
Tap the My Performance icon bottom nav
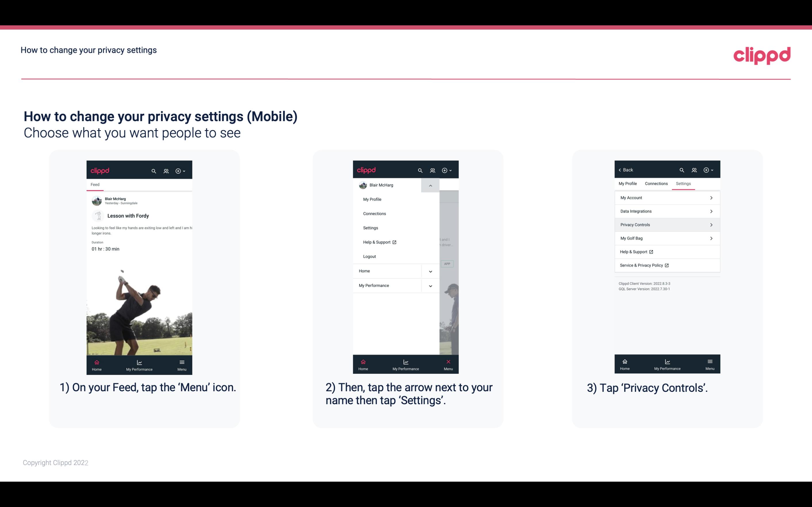pyautogui.click(x=140, y=364)
